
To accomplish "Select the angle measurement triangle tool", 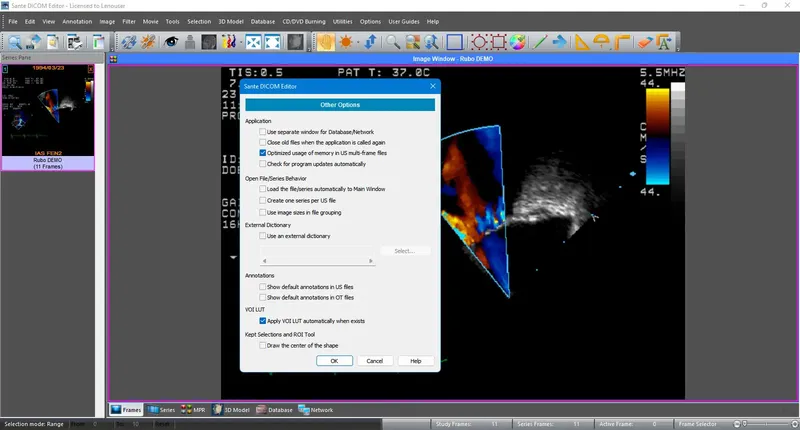I will (580, 42).
